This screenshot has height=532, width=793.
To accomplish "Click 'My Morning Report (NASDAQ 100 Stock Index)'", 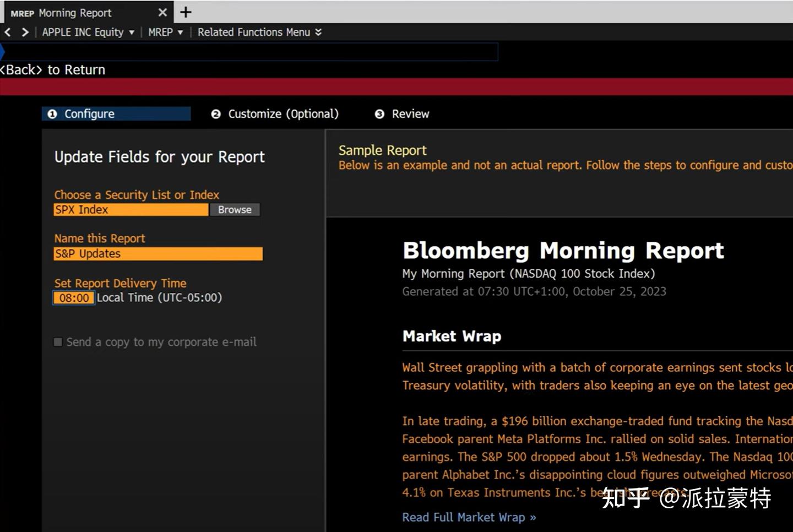I will [529, 274].
